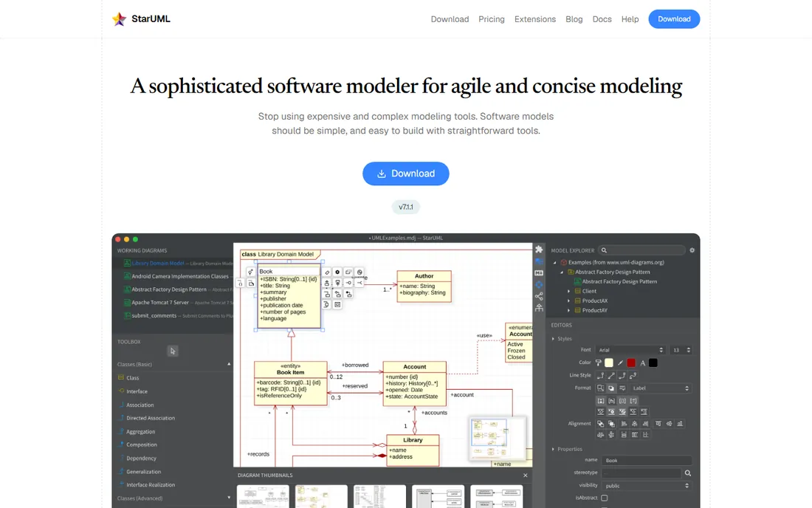Click the blue crosshair sidebar icon
Screen dimensions: 812x508
tap(539, 285)
